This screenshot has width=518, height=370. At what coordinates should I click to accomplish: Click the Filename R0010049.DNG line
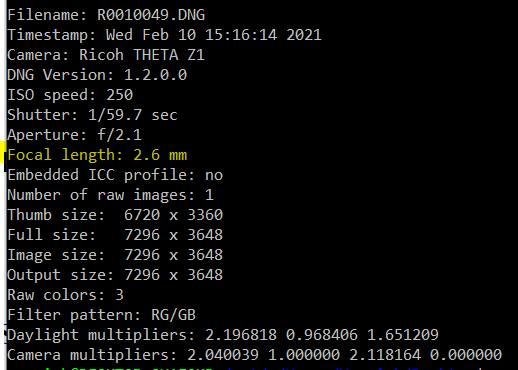tap(106, 15)
